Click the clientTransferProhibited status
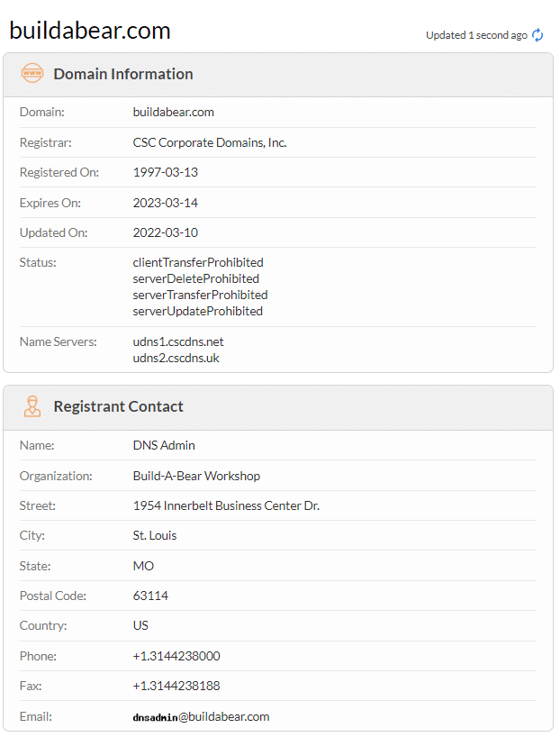The height and width of the screenshot is (737, 560). pos(198,262)
